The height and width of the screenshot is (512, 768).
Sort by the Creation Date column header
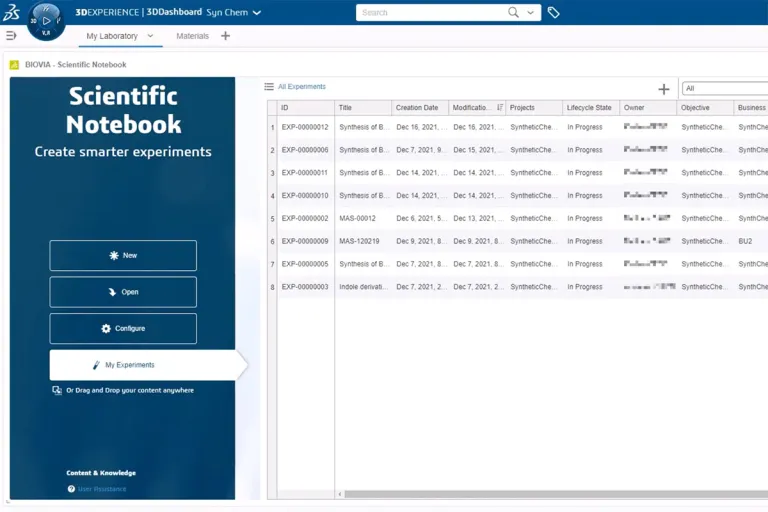[x=420, y=107]
